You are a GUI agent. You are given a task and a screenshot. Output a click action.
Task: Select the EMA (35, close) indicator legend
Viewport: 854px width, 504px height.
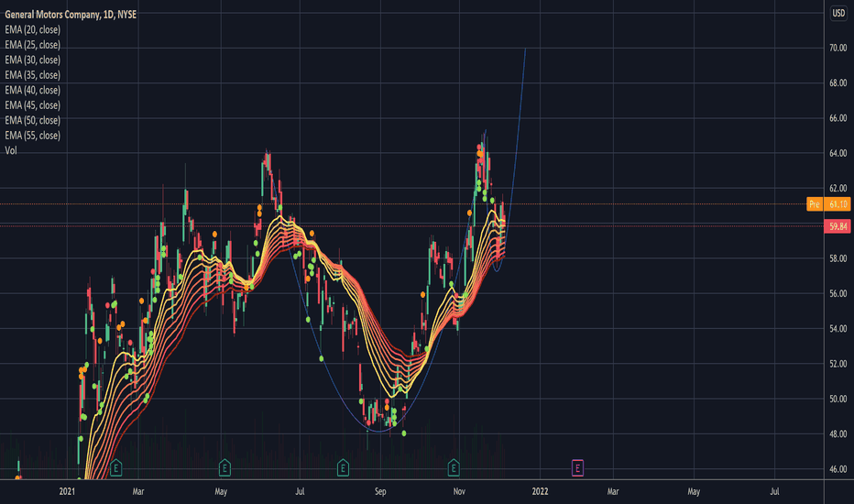click(x=33, y=75)
